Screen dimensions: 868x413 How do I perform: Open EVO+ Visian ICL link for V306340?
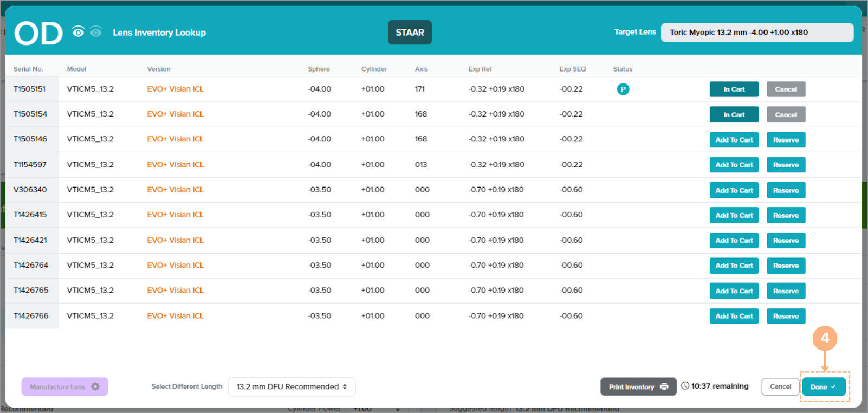[175, 190]
